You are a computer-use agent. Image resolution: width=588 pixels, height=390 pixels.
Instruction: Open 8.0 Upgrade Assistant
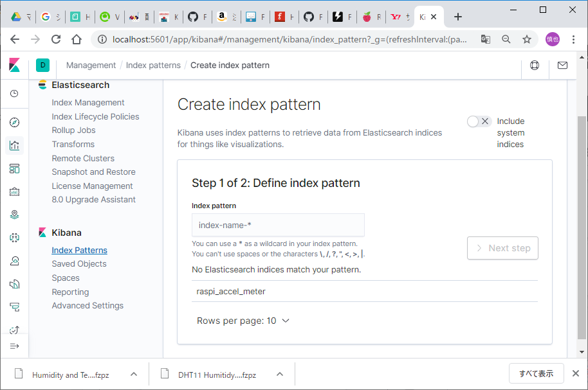point(94,200)
